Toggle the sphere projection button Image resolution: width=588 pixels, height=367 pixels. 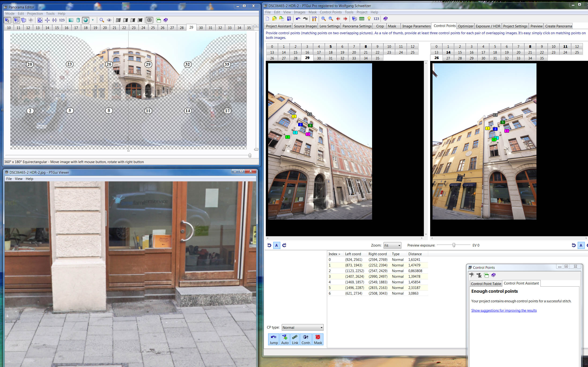coord(86,20)
